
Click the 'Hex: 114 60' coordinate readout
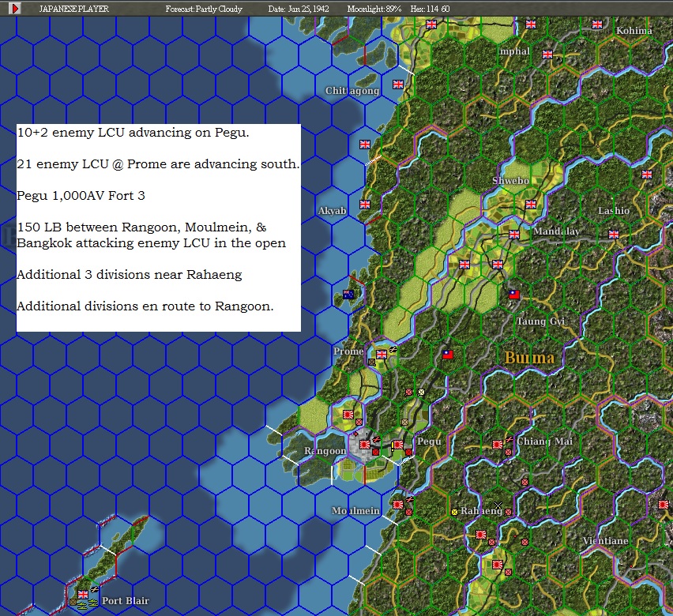click(430, 9)
